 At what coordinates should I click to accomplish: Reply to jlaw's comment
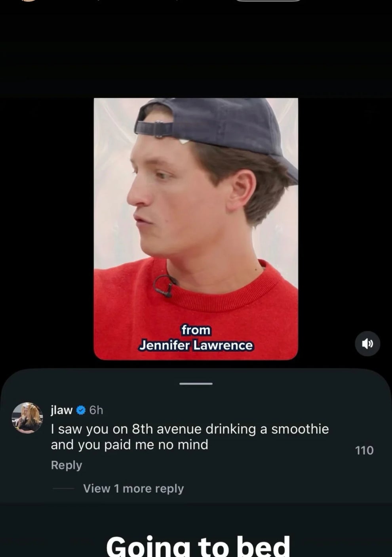(66, 465)
